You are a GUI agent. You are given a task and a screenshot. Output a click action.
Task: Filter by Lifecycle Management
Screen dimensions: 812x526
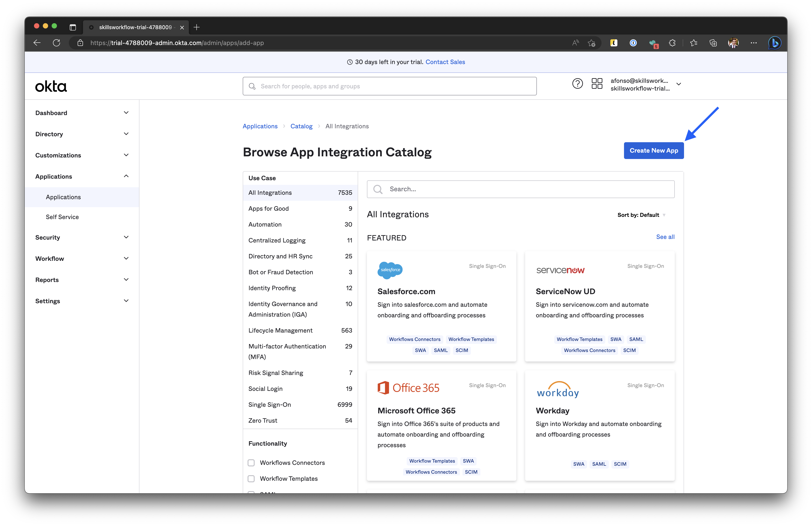300,330
